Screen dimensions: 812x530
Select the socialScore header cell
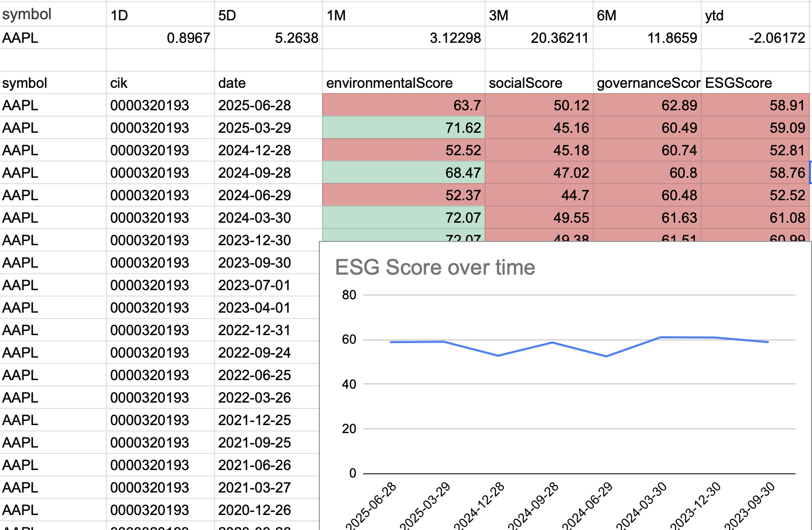click(539, 83)
